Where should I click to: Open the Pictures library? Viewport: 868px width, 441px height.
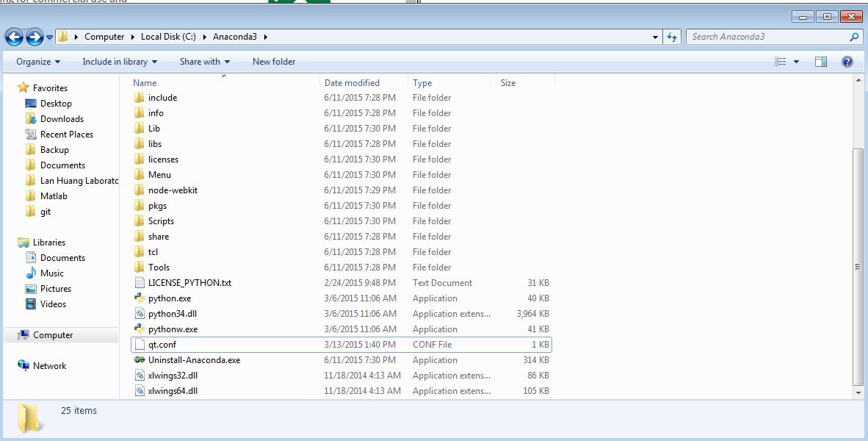click(x=55, y=289)
